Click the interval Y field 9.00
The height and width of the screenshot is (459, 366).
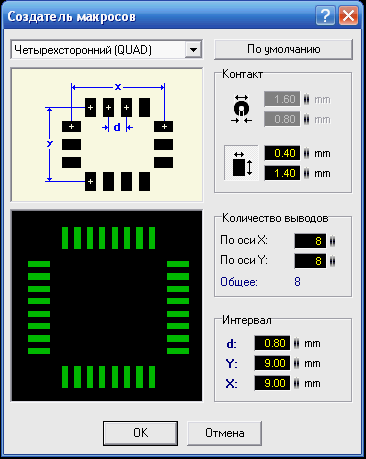[x=272, y=363]
